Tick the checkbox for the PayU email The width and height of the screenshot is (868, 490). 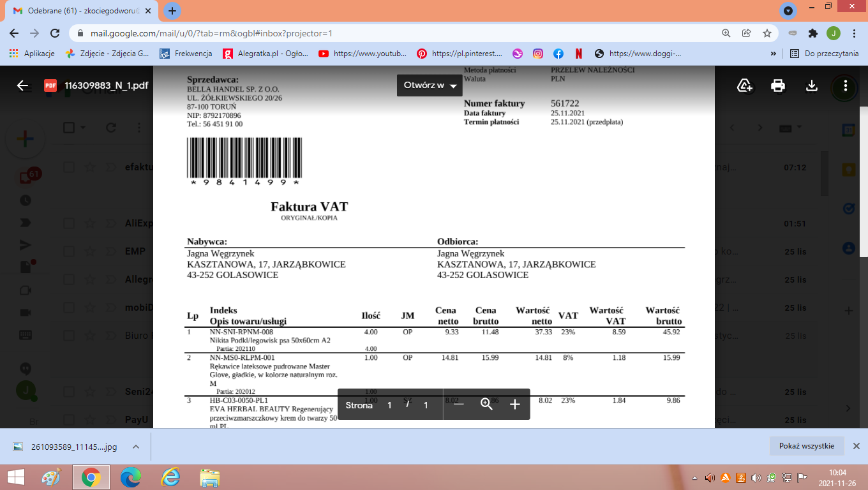coord(69,420)
